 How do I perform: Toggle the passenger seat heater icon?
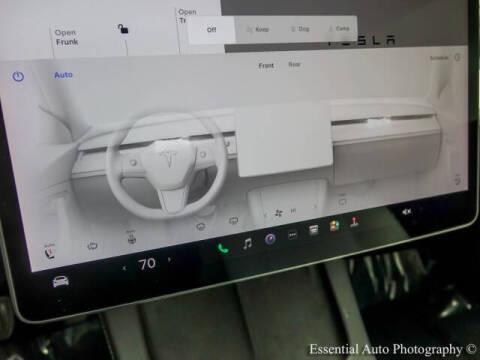click(x=459, y=180)
